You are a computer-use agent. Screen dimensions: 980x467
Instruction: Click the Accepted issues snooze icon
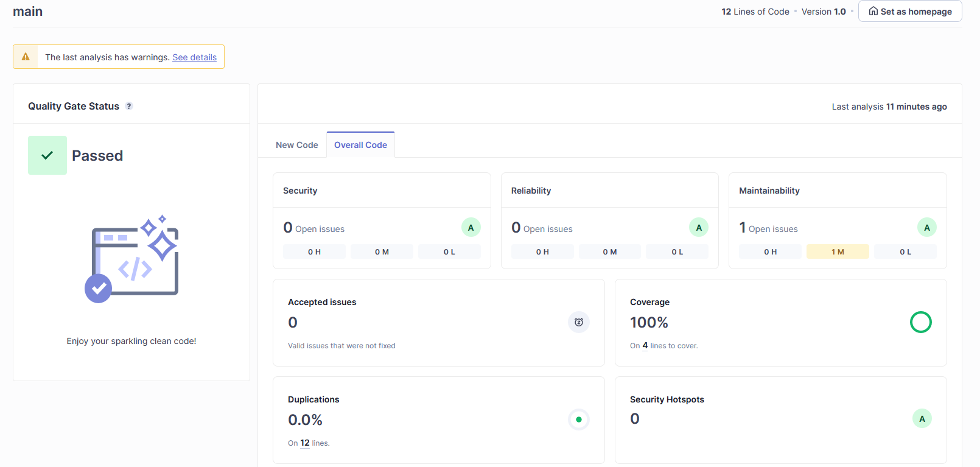click(579, 322)
